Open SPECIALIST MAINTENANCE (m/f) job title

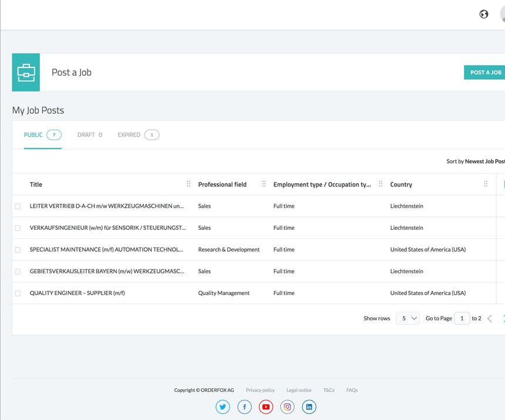click(106, 249)
